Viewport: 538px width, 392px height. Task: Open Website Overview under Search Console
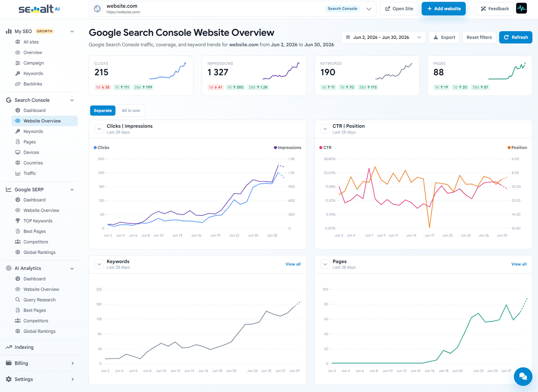pos(45,121)
